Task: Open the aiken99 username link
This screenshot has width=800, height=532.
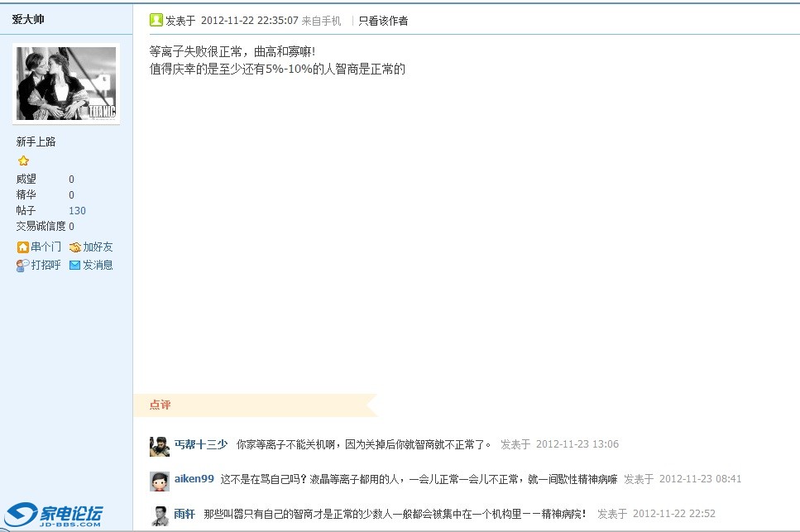Action: click(x=194, y=478)
